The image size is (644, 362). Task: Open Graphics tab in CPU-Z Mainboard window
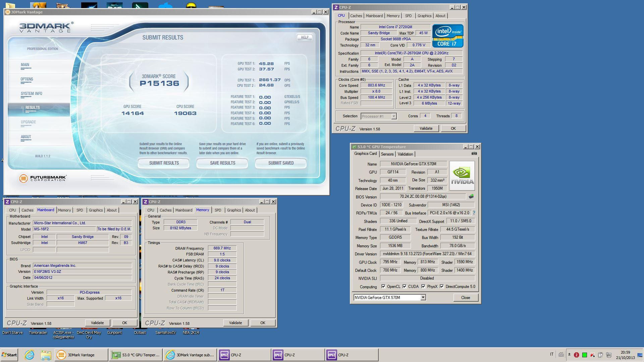coord(96,210)
